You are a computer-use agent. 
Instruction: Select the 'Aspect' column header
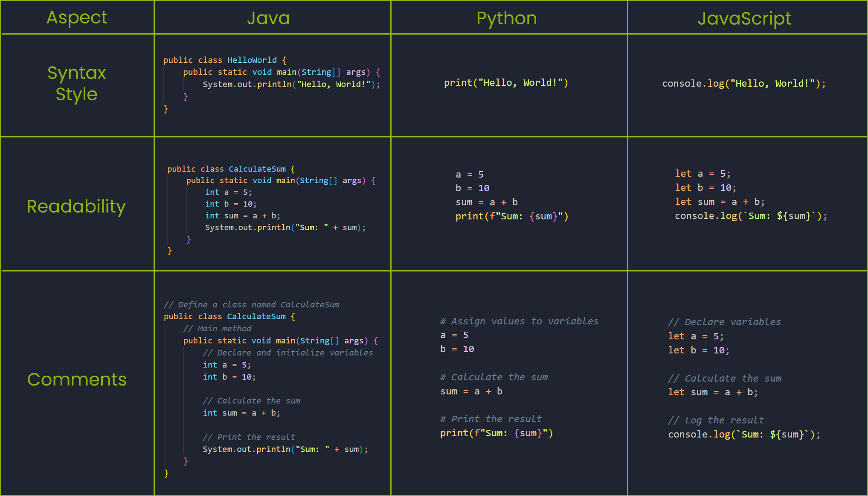coord(77,18)
